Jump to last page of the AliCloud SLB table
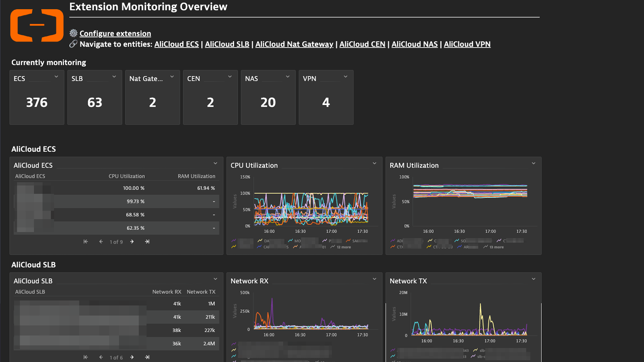 (x=147, y=357)
